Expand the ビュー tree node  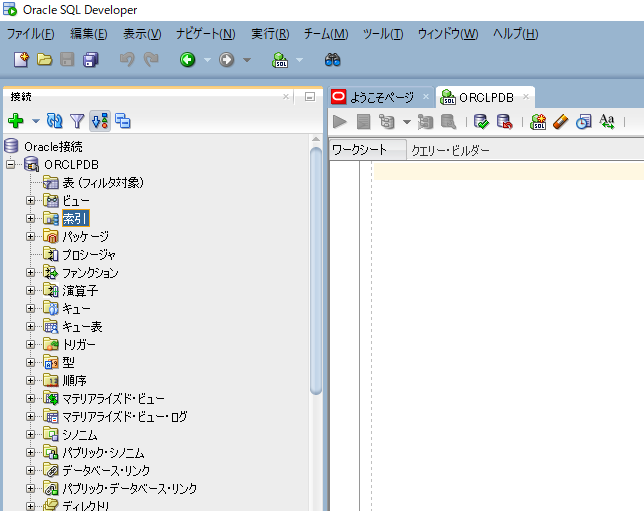31,201
